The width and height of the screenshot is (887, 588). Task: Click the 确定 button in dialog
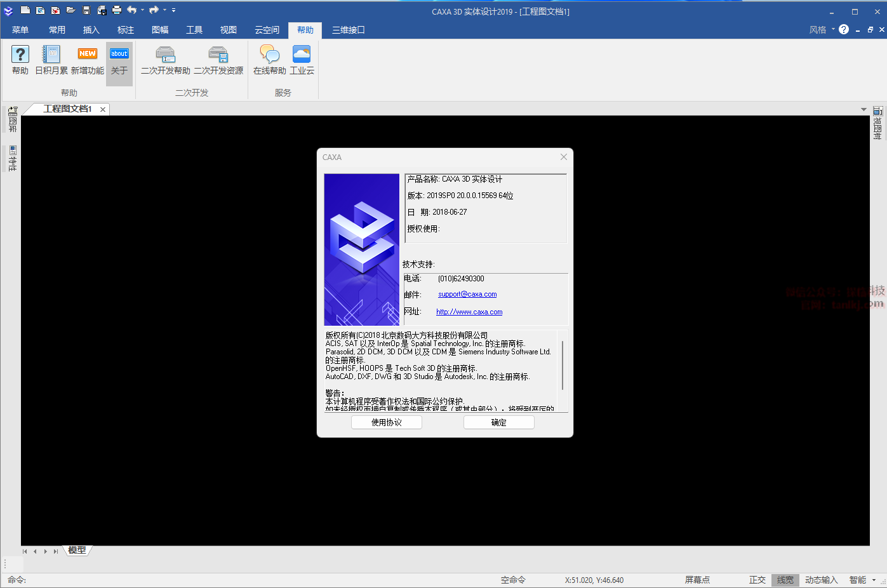tap(498, 422)
